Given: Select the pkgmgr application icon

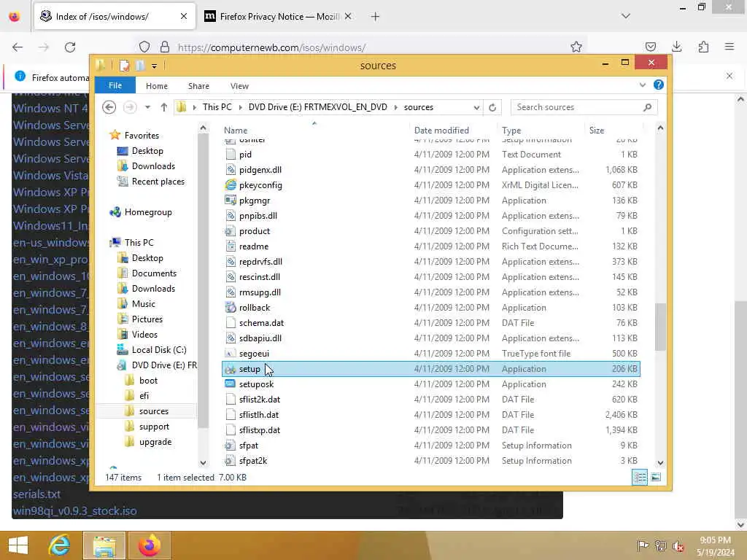Looking at the screenshot, I should click(231, 201).
